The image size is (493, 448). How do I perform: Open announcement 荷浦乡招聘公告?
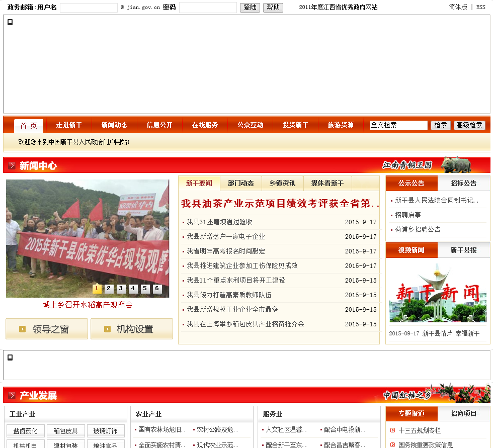418,229
